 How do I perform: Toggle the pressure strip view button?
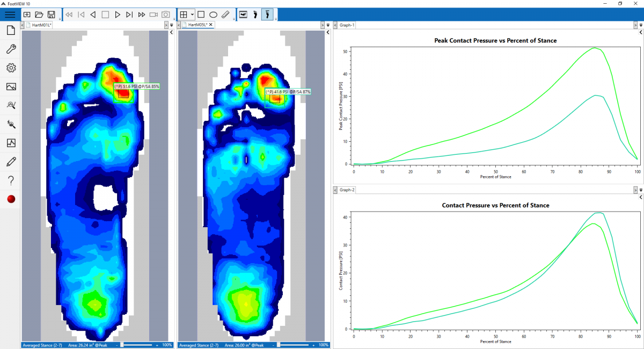(x=243, y=14)
